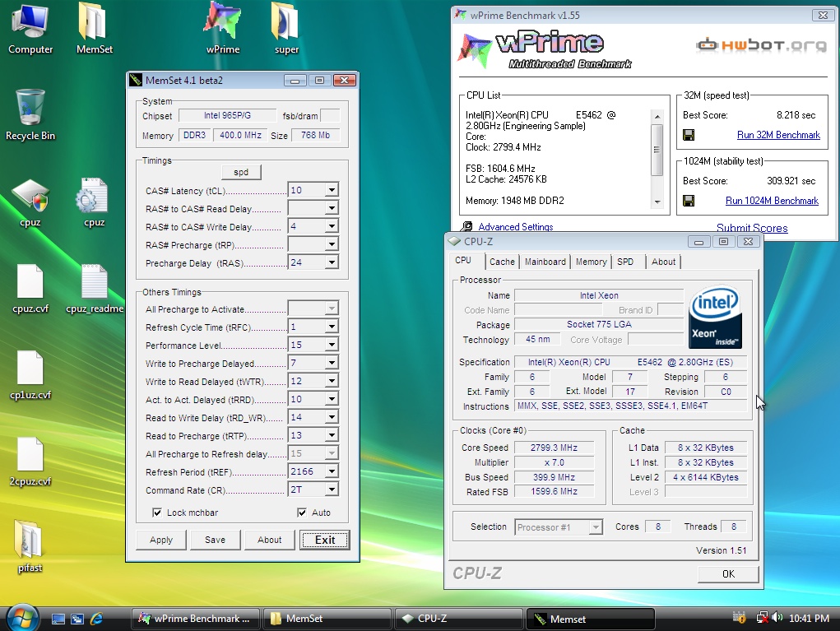Open the Computer desktop icon
Viewport: 840px width, 631px height.
30,28
